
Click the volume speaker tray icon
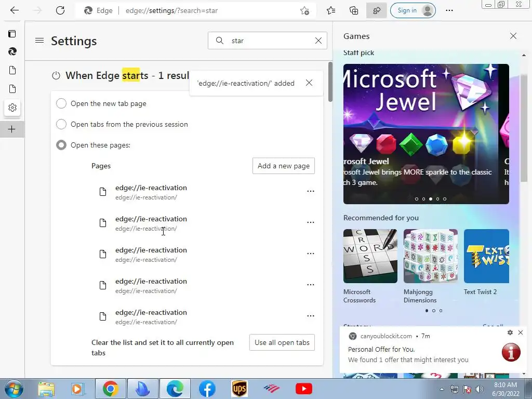point(480,389)
